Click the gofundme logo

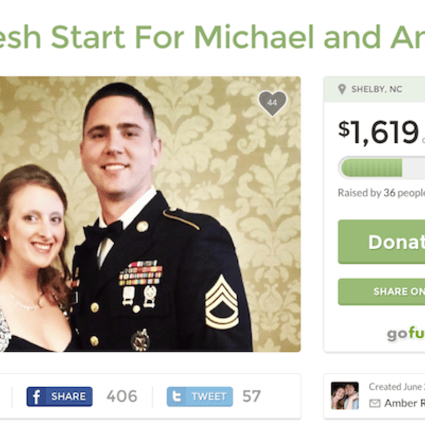click(406, 333)
